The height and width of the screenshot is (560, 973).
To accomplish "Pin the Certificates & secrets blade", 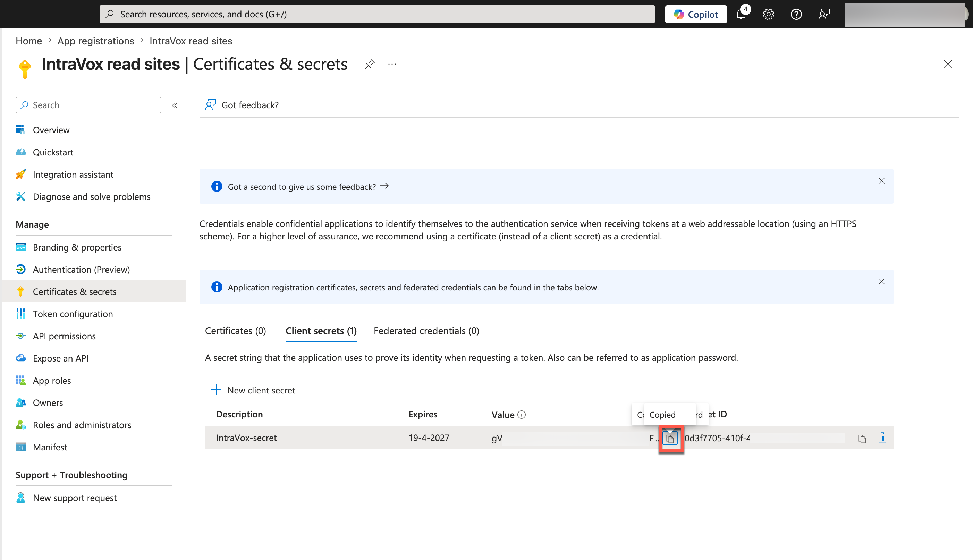I will 370,64.
